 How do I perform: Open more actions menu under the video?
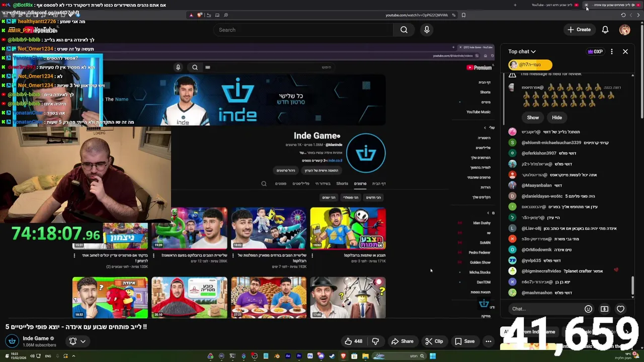click(x=488, y=341)
